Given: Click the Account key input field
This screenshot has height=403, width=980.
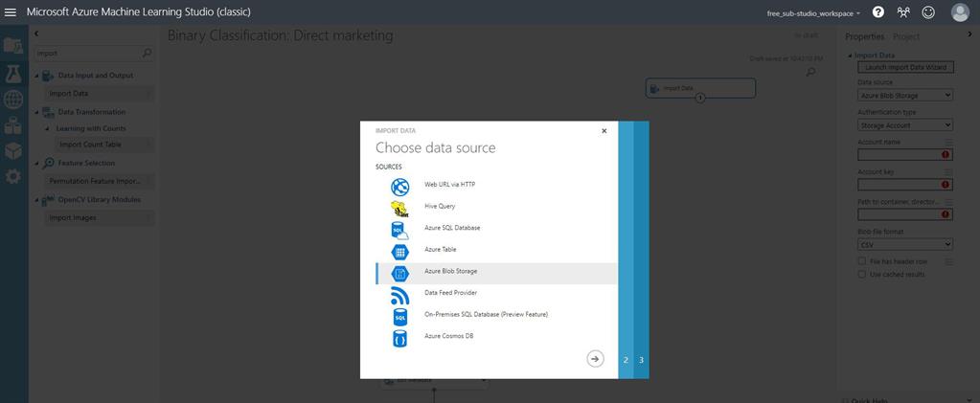Looking at the screenshot, I should pyautogui.click(x=905, y=185).
